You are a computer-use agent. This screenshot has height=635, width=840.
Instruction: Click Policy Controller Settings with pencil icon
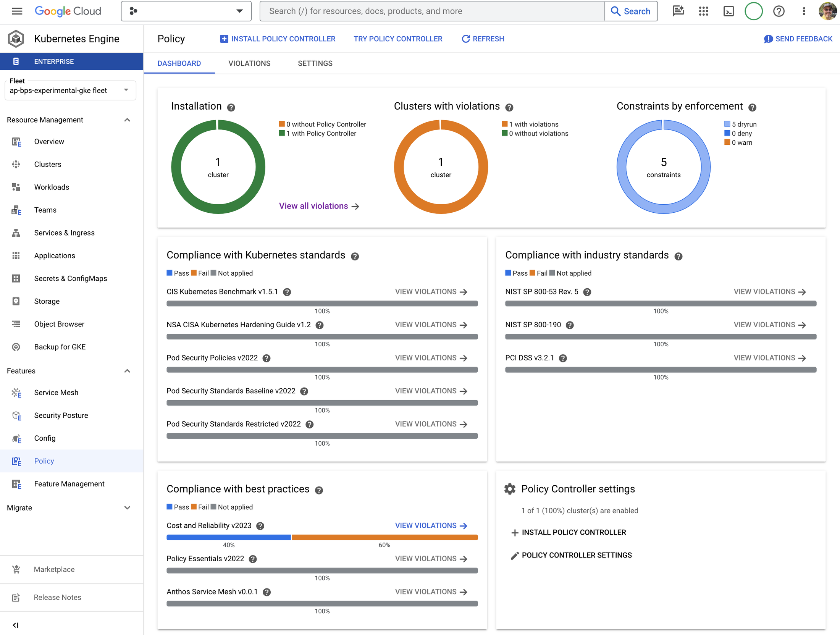[x=572, y=556]
